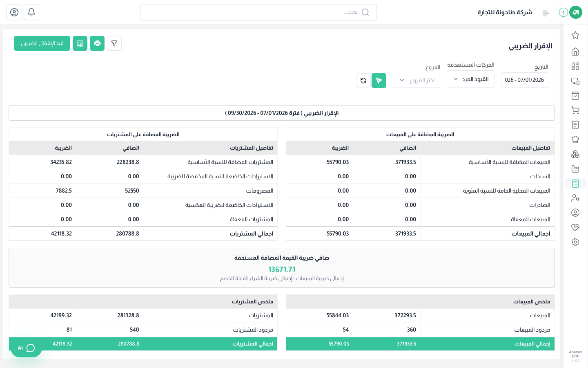Open the invoice document icon in the sidebar
588x368 pixels.
[x=575, y=125]
